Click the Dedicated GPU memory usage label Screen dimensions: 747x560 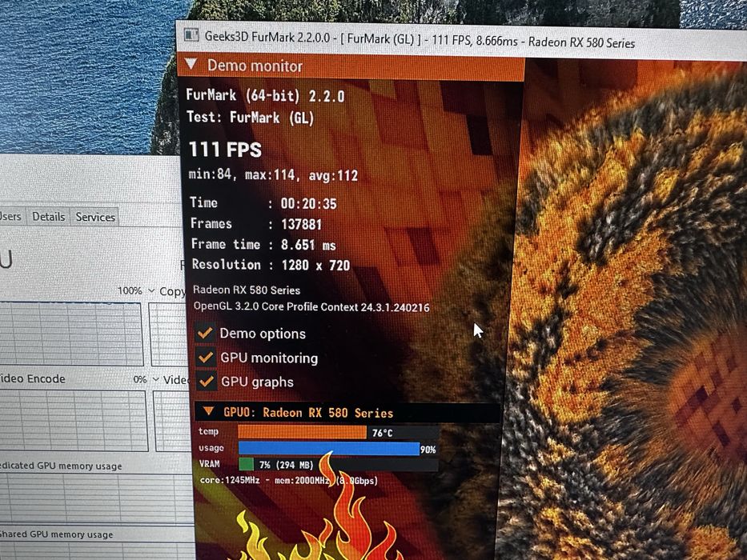[61, 466]
